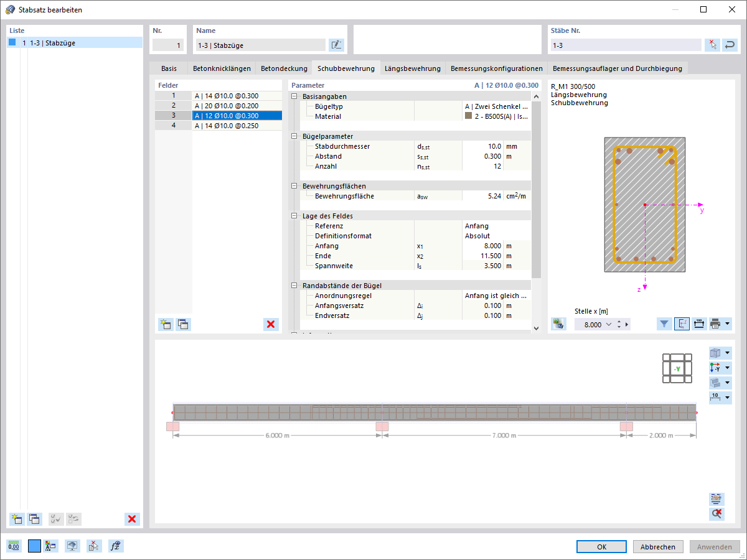Screen dimensions: 747x560
Task: Click the material color swatch next to B500S(A)
Action: pos(469,116)
